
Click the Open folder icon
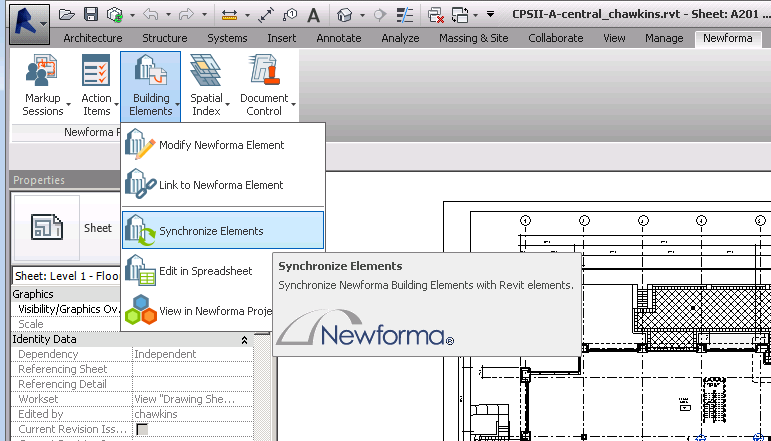pyautogui.click(x=66, y=15)
